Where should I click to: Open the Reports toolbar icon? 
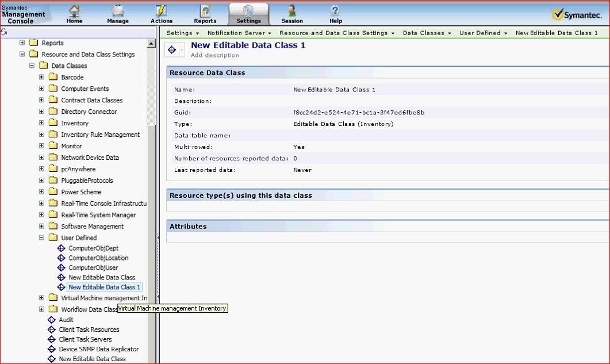(x=205, y=14)
